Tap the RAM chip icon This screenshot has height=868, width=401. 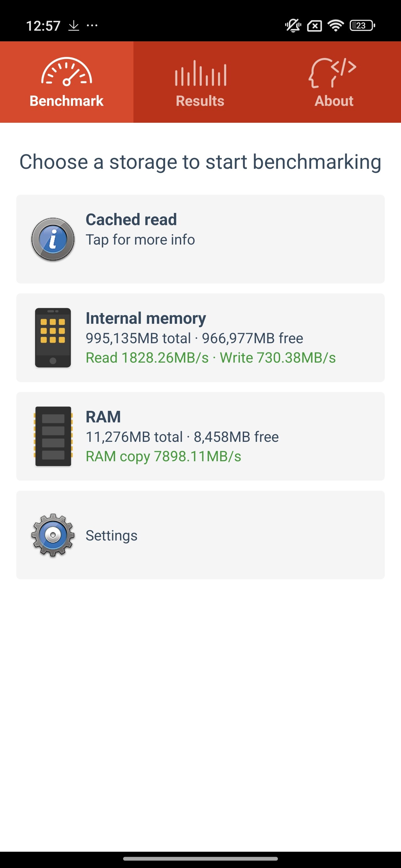pos(53,437)
